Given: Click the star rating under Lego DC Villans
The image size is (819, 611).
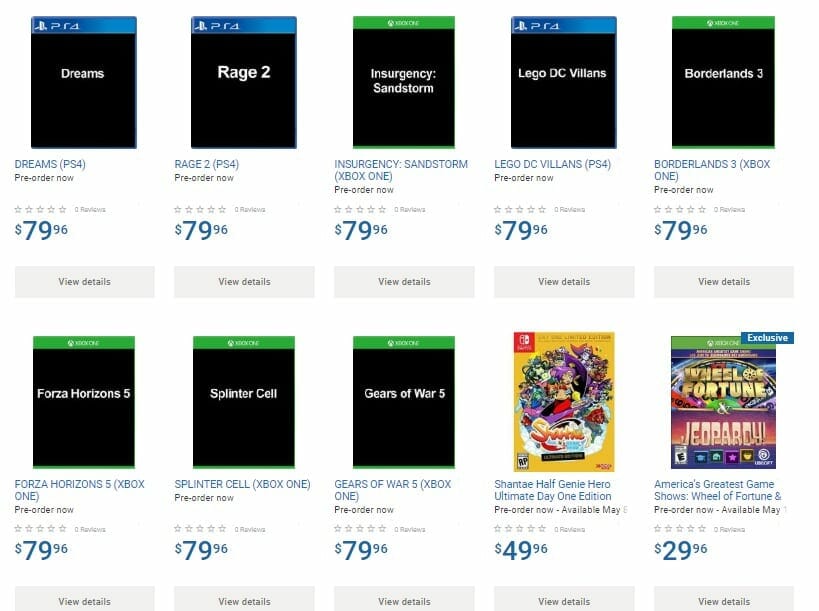Looking at the screenshot, I should click(520, 210).
